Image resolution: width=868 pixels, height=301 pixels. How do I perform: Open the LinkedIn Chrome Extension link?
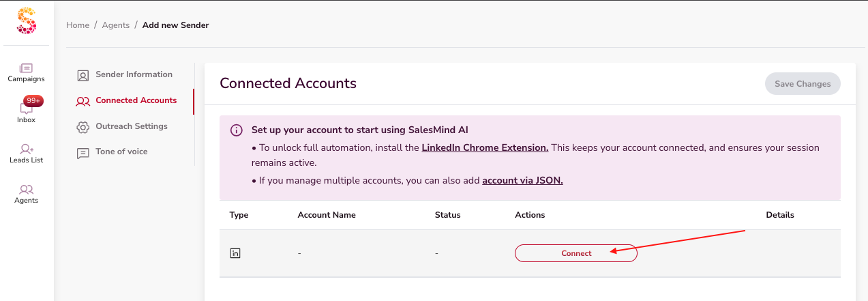click(x=485, y=147)
